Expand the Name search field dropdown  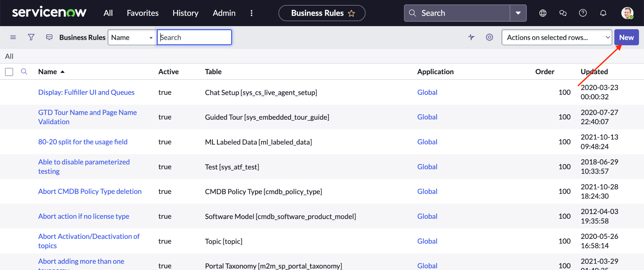[x=132, y=37]
